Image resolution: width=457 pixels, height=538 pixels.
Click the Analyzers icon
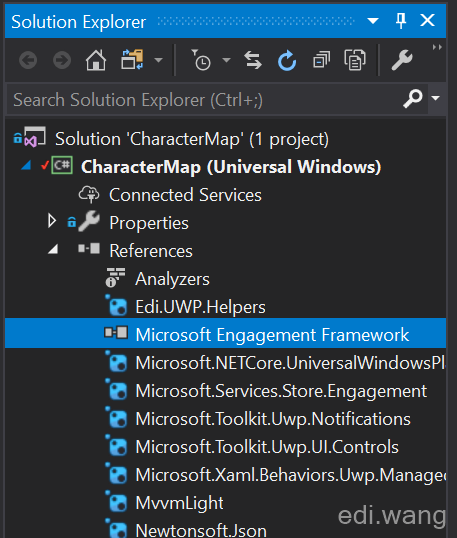pyautogui.click(x=115, y=277)
